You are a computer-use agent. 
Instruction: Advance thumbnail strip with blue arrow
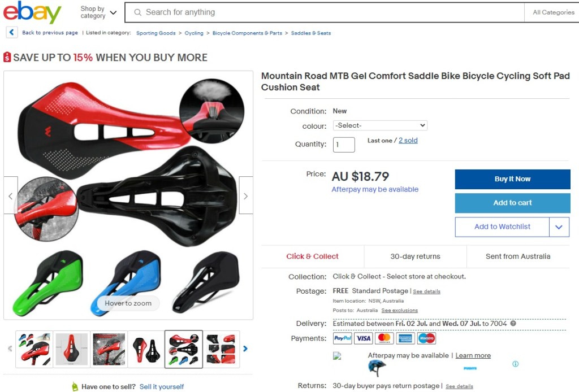click(x=245, y=349)
